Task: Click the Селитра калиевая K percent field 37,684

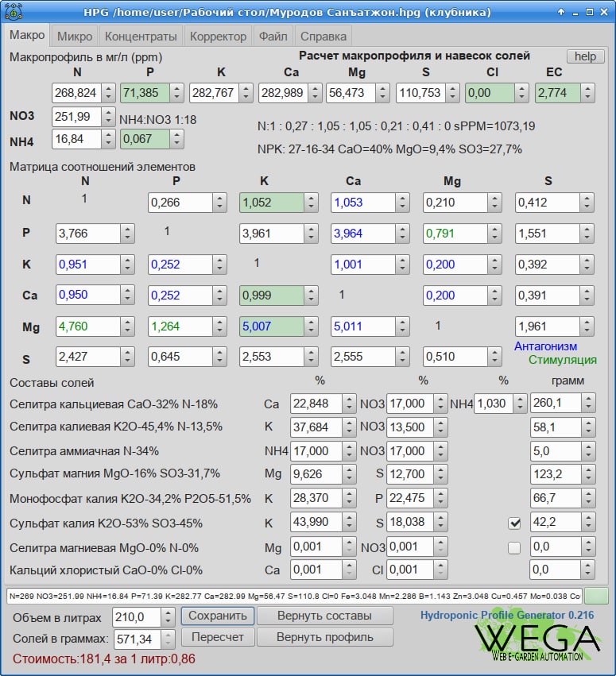Action: click(x=316, y=427)
